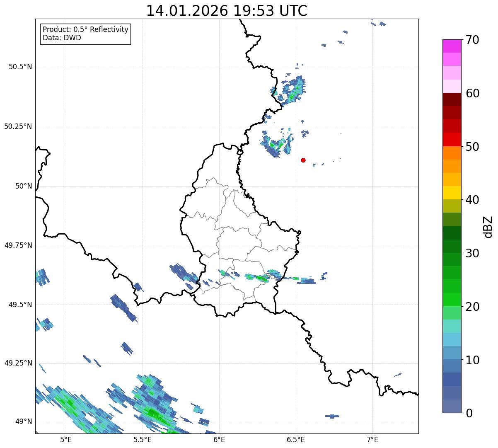Screen dimensions: 498x448
Task: Click the 5°E longitude label
Action: click(66, 440)
